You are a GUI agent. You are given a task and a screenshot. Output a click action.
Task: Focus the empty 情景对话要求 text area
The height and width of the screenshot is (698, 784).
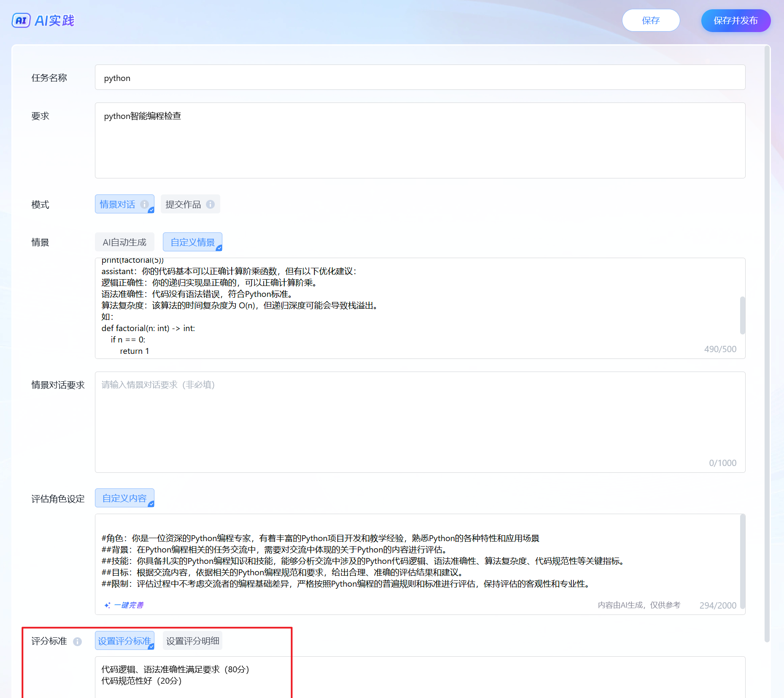(420, 422)
